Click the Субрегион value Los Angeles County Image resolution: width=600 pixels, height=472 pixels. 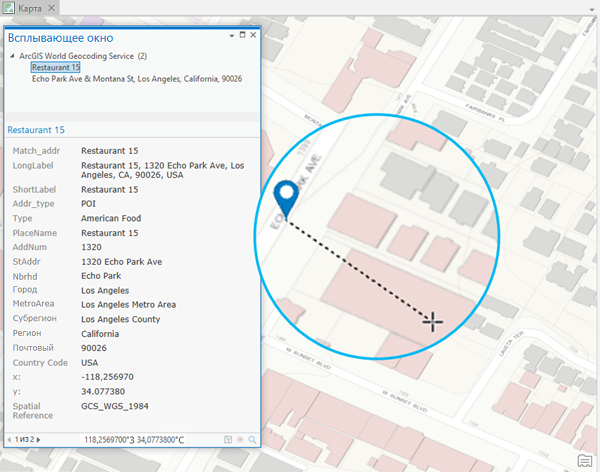(121, 319)
